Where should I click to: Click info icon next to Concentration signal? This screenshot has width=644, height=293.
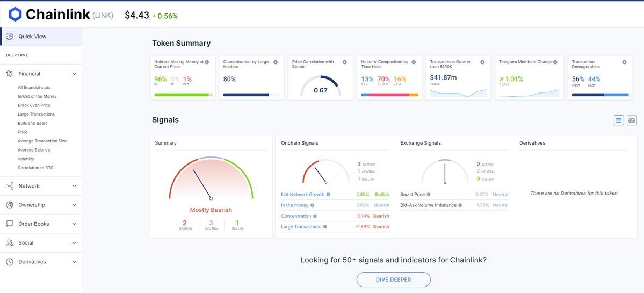click(x=315, y=216)
